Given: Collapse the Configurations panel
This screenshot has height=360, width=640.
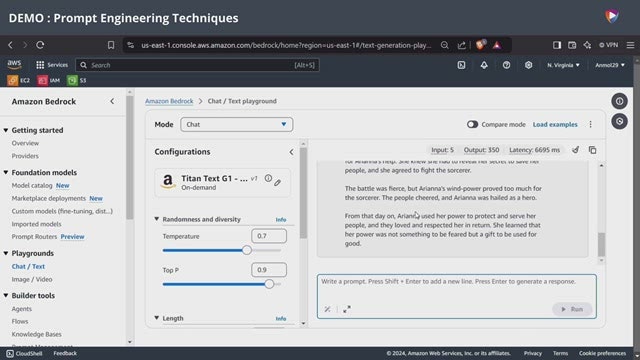Looking at the screenshot, I should coord(291,152).
